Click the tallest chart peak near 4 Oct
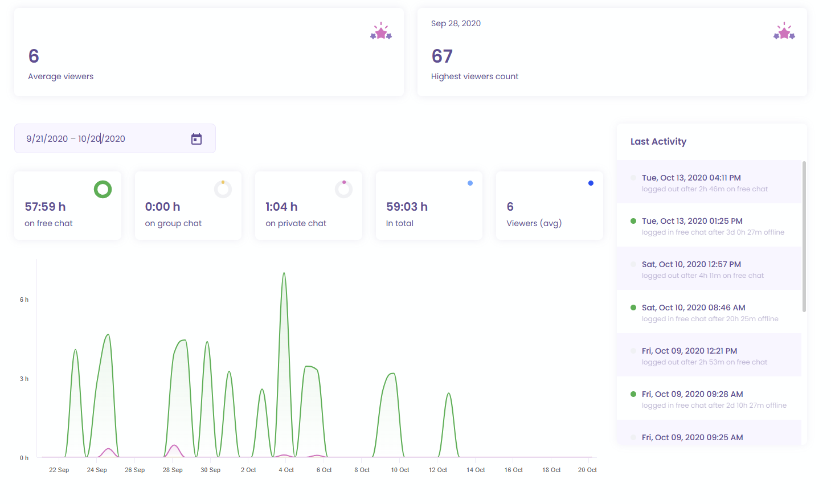Viewport: 831px width, 504px height. pos(284,273)
